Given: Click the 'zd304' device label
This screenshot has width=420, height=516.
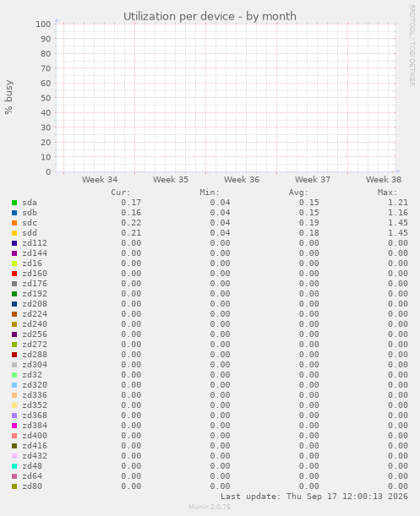Looking at the screenshot, I should 35,365.
